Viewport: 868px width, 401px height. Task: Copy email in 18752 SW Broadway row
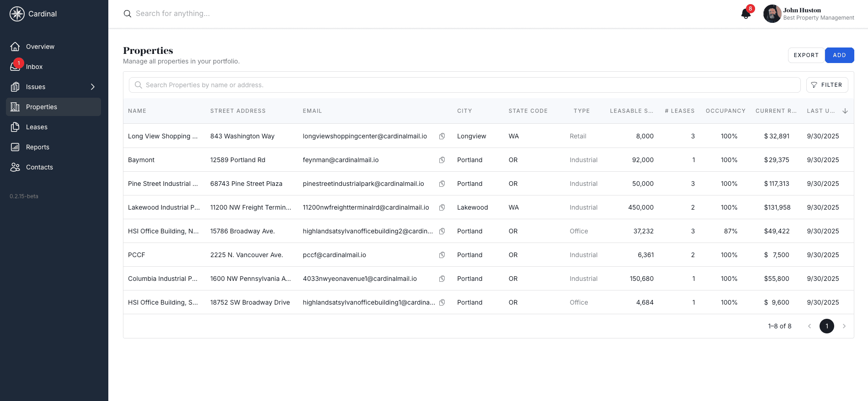pyautogui.click(x=442, y=302)
